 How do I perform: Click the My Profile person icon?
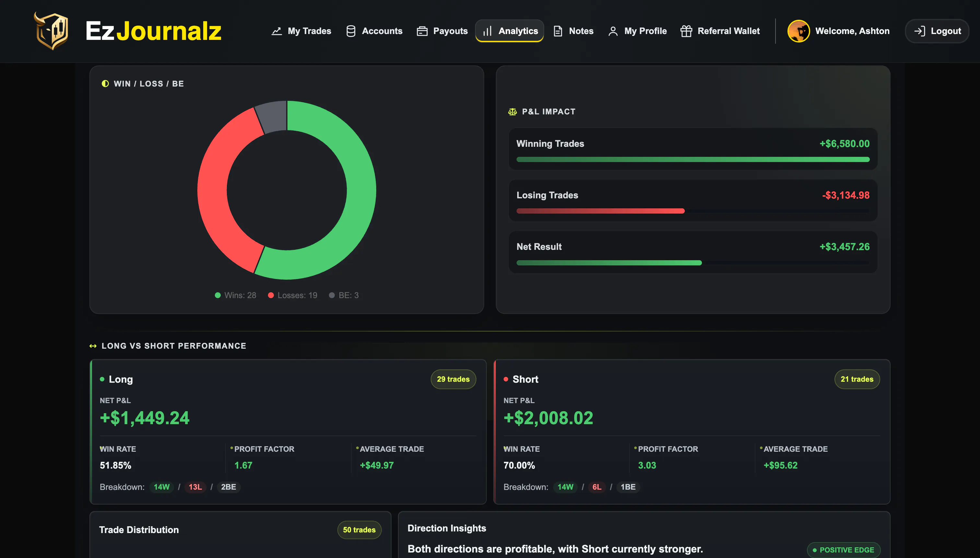tap(613, 31)
